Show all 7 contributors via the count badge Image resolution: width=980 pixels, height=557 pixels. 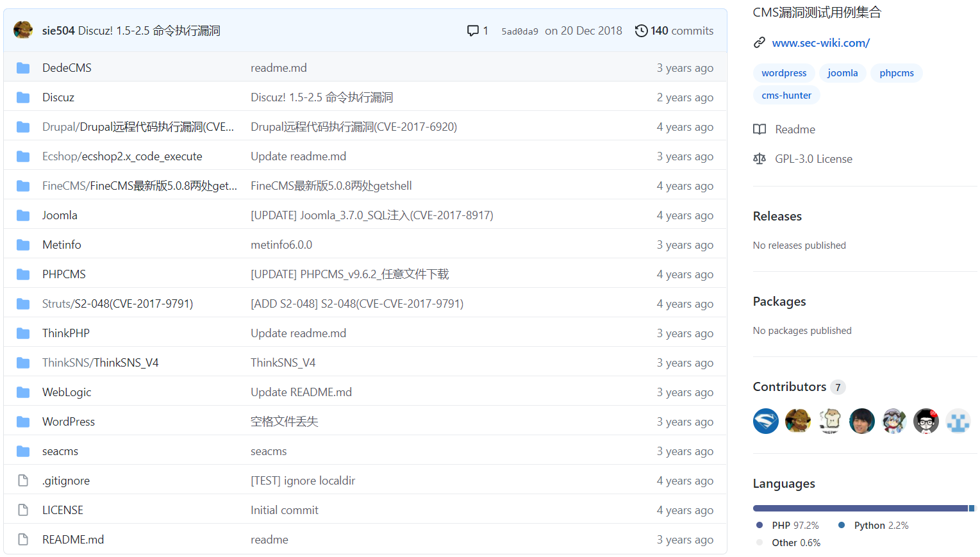pos(837,387)
